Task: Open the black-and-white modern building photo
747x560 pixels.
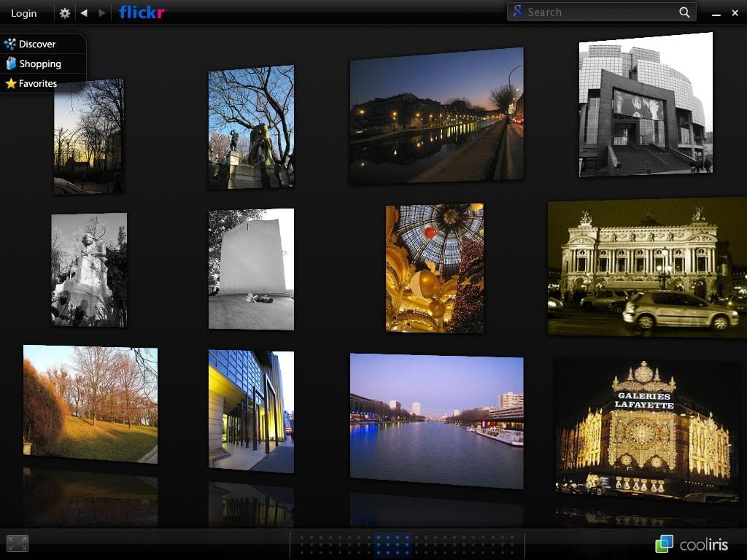Action: 646,106
